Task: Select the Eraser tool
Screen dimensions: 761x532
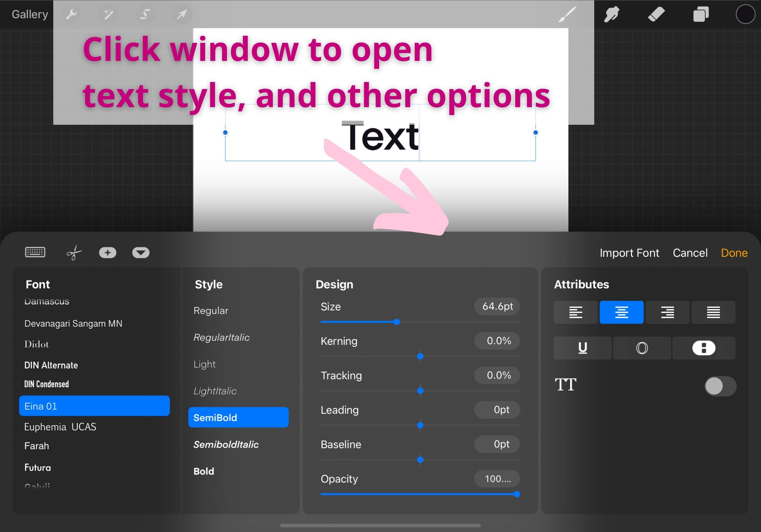Action: click(x=656, y=14)
